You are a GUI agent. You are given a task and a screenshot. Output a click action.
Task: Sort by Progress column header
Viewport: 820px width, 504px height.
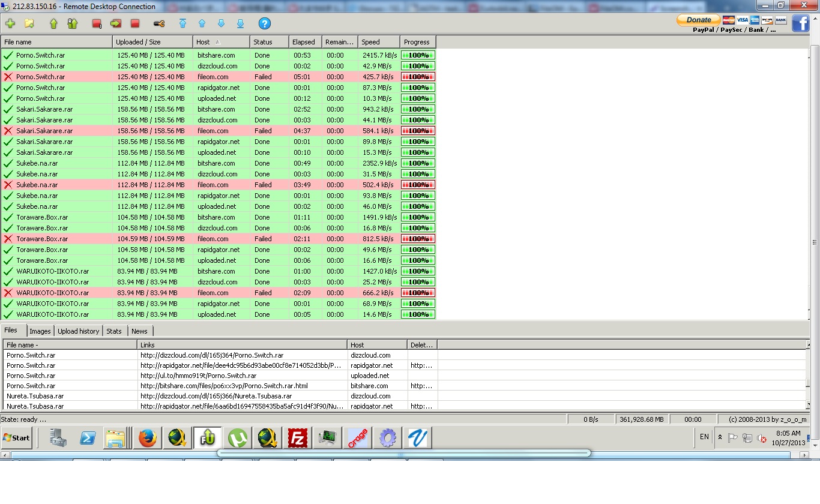pos(418,42)
